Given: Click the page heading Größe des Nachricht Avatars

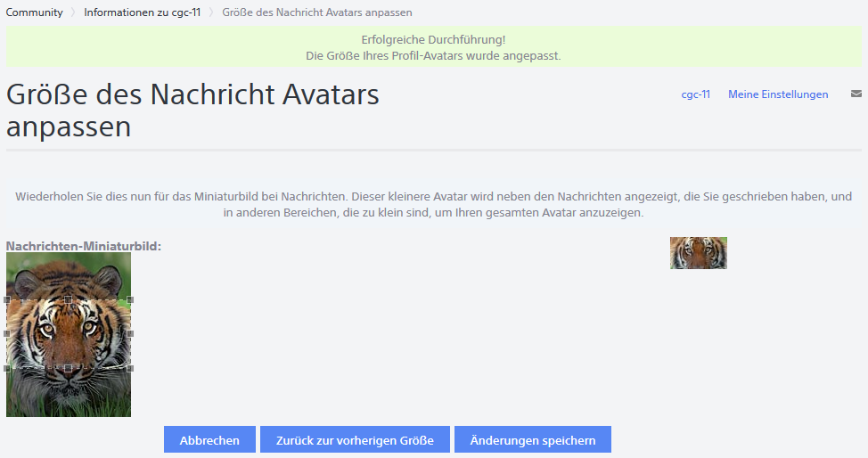Looking at the screenshot, I should 192,110.
